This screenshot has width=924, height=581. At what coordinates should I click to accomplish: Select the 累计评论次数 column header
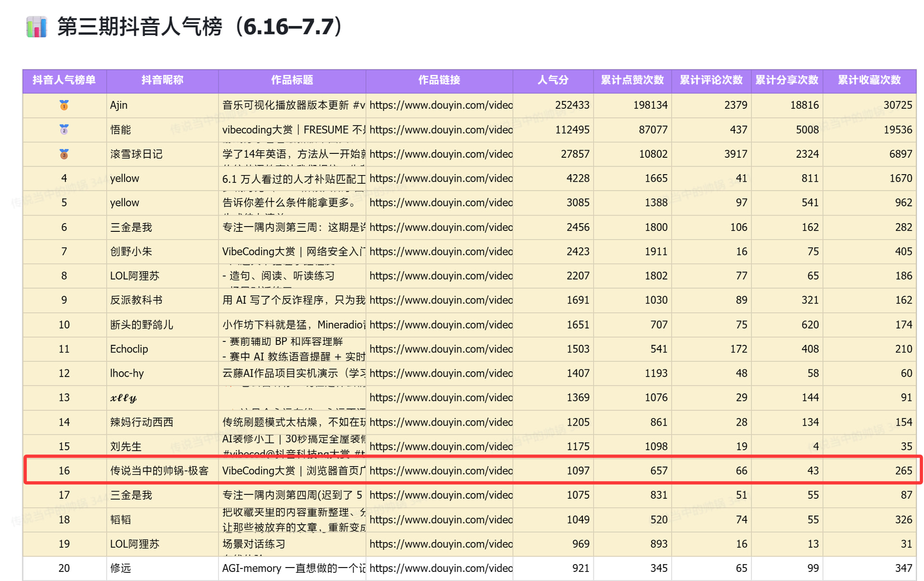tap(711, 80)
